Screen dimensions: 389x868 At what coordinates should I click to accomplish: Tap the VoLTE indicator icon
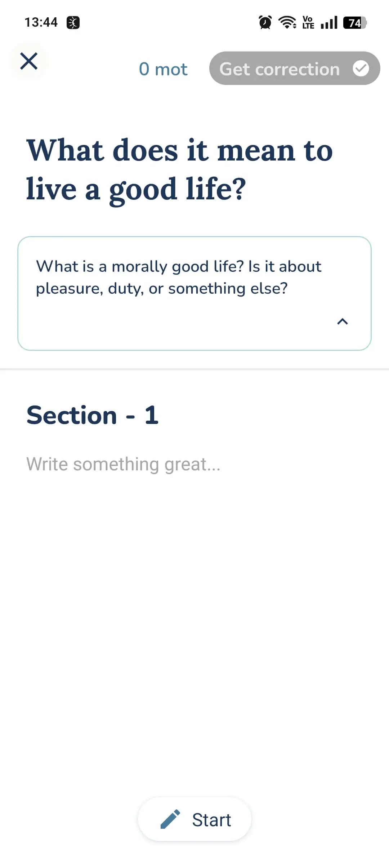(308, 22)
